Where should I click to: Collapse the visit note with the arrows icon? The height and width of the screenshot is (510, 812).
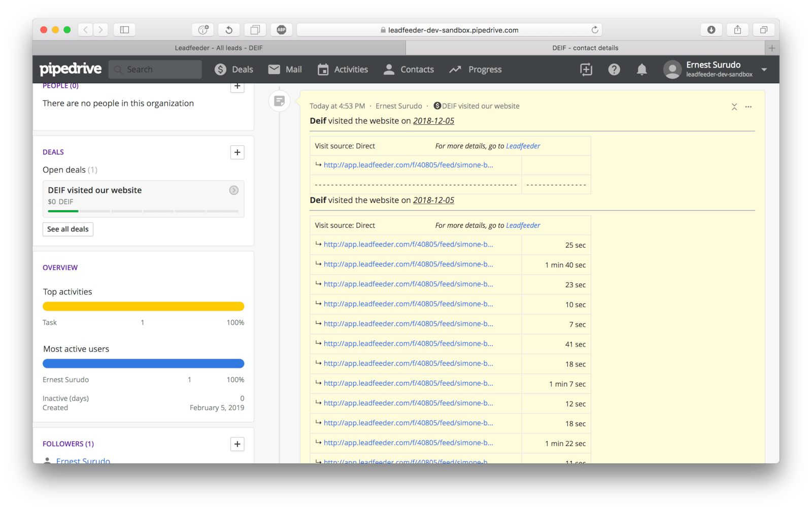click(x=734, y=107)
